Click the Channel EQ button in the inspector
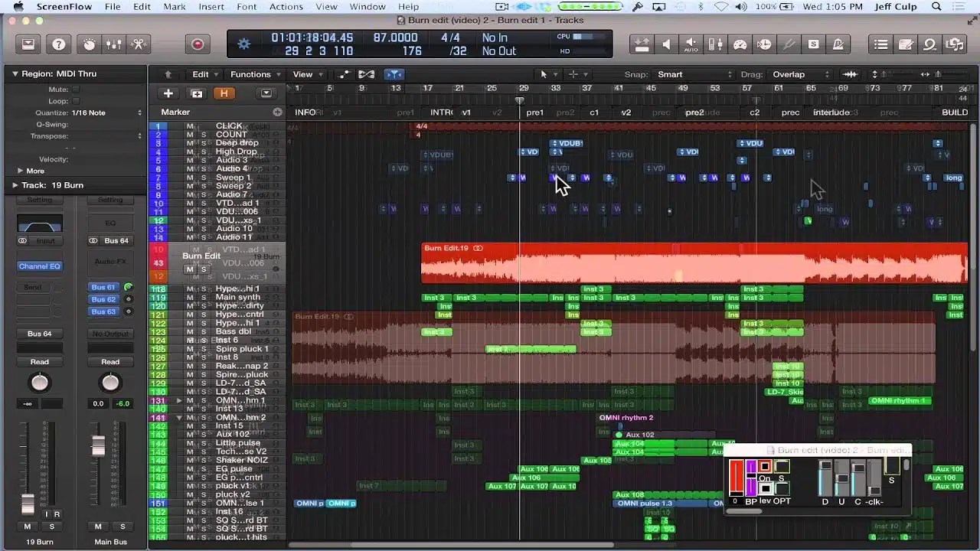This screenshot has width=980, height=551. pyautogui.click(x=39, y=266)
